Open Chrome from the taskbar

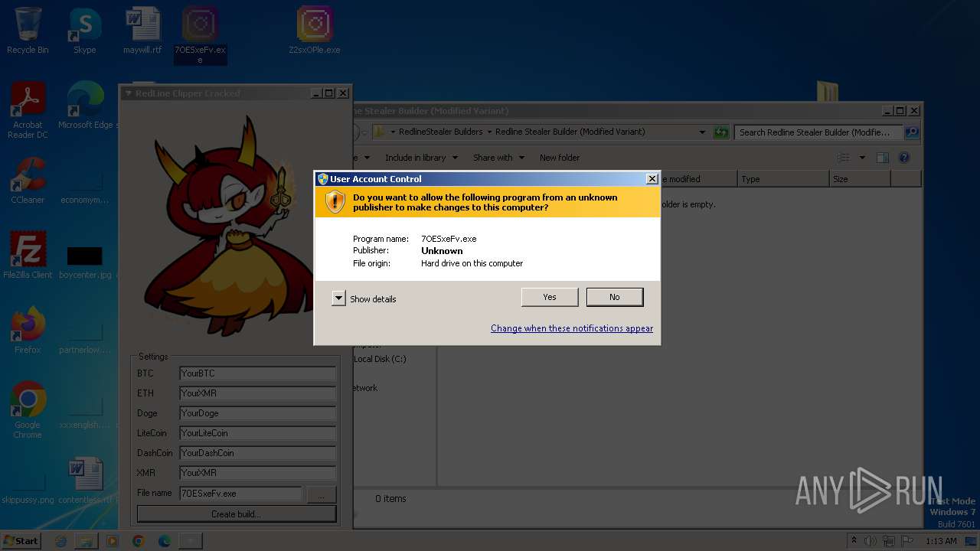tap(139, 541)
